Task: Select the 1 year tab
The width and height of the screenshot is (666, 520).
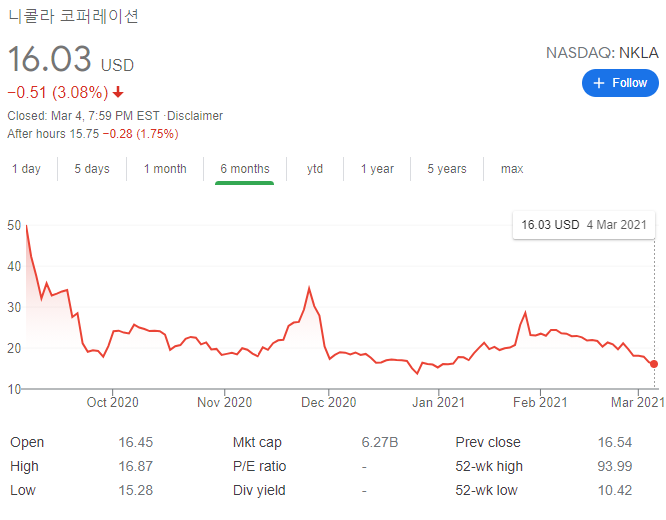Action: pos(377,169)
